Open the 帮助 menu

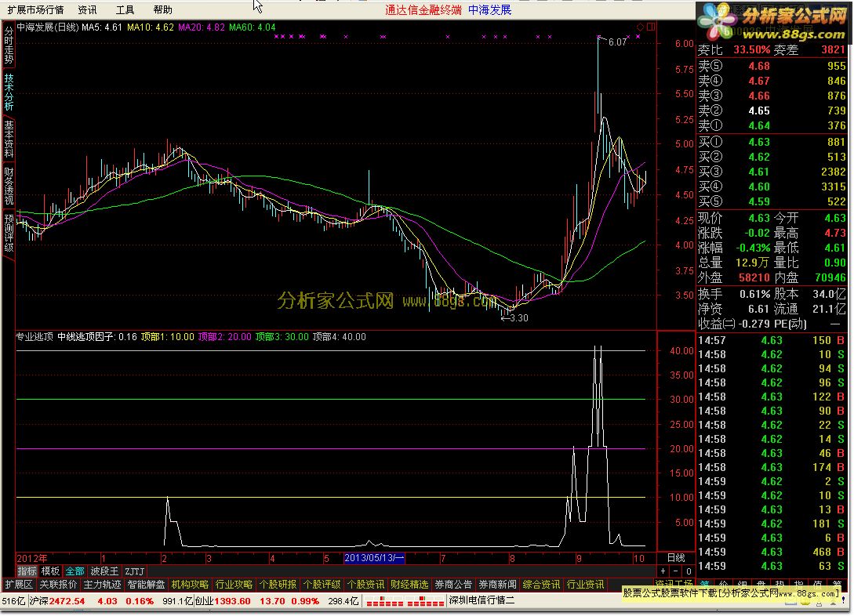click(x=162, y=9)
